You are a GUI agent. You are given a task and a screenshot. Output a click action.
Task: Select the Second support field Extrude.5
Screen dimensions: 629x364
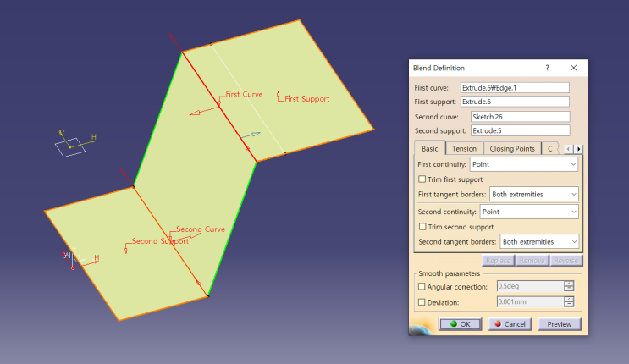coord(521,130)
